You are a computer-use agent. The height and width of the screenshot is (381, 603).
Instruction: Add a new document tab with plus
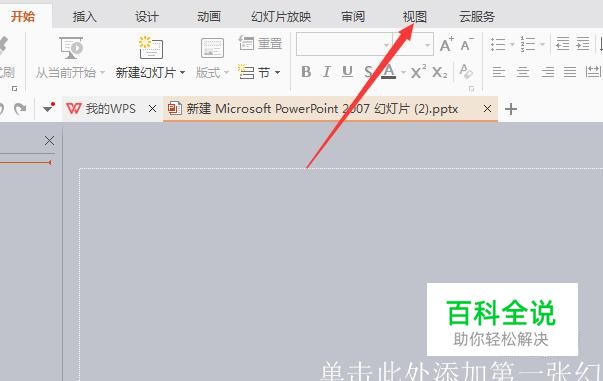(x=511, y=109)
